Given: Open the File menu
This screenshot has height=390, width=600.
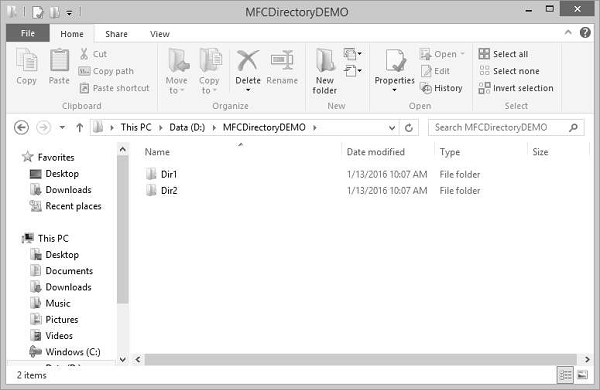Looking at the screenshot, I should [28, 33].
